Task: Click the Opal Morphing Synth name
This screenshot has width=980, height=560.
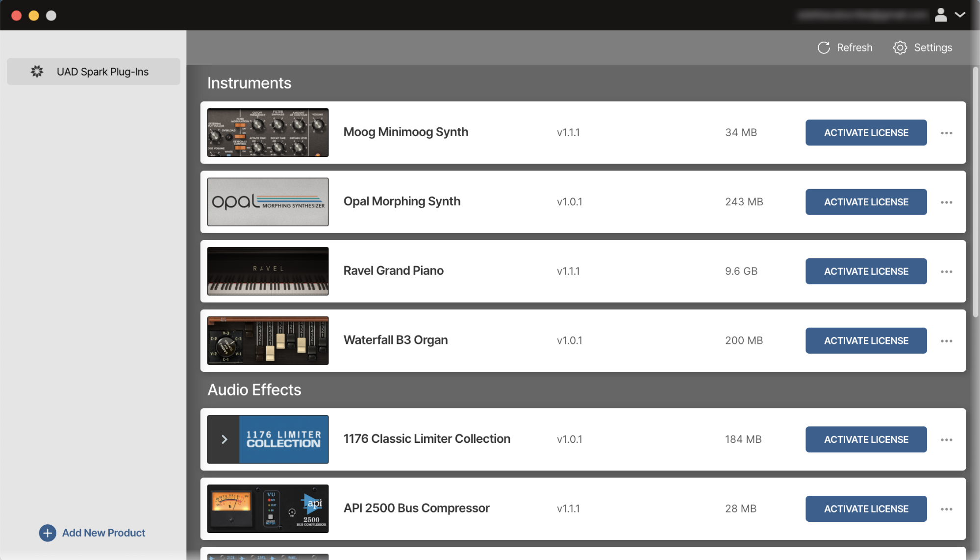Action: [x=402, y=201]
